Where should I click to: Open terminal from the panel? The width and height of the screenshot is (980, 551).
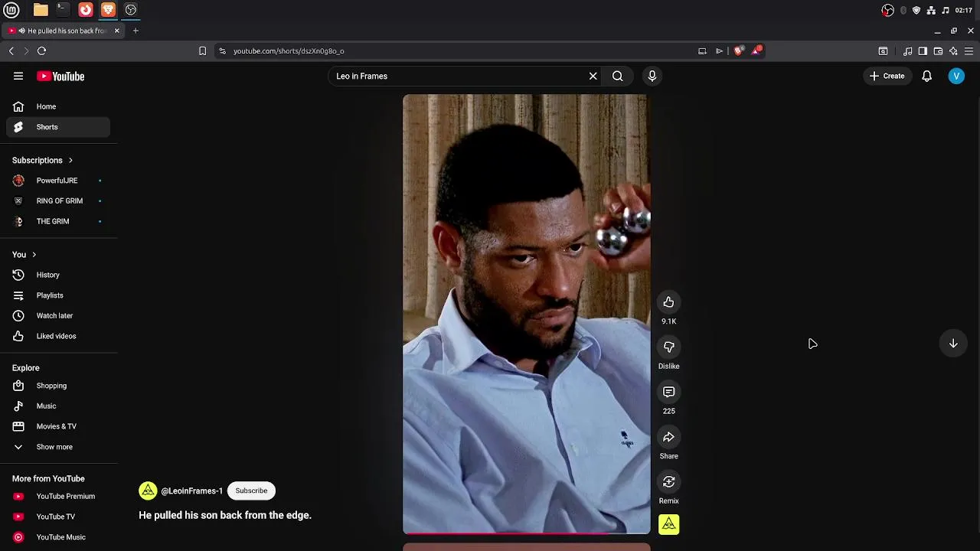[x=63, y=10]
